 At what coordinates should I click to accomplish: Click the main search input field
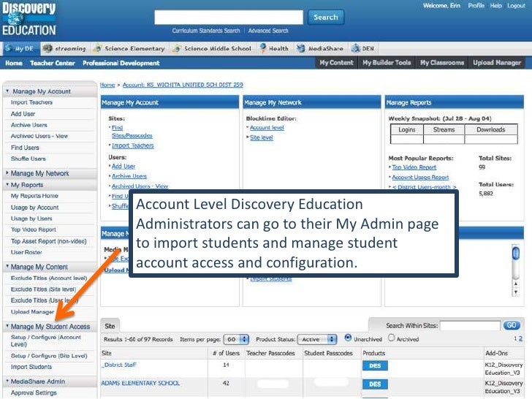[229, 18]
